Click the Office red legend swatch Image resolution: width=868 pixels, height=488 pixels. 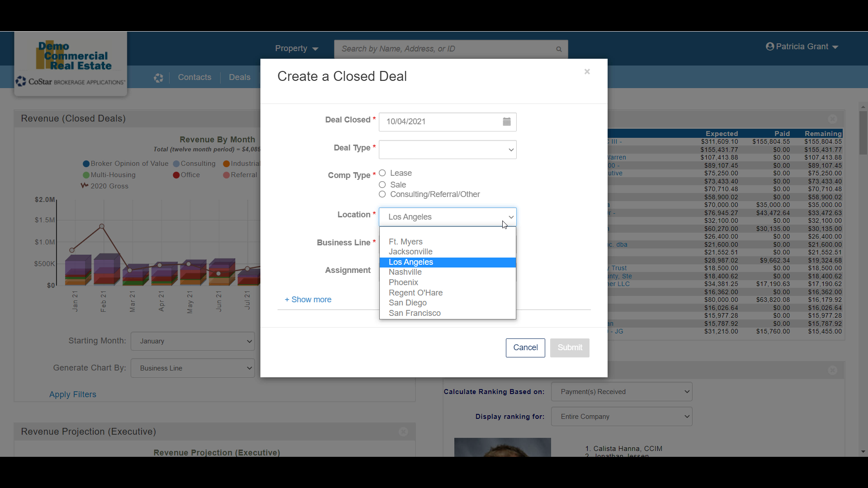coord(176,175)
